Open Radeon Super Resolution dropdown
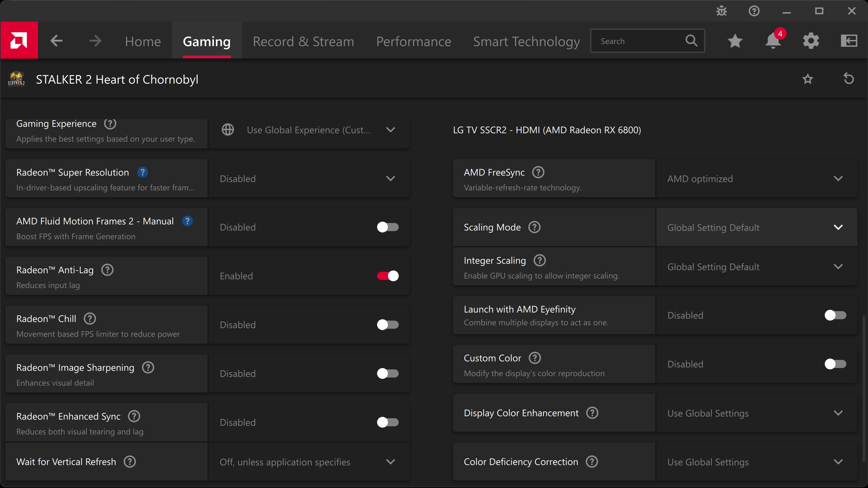 (309, 178)
